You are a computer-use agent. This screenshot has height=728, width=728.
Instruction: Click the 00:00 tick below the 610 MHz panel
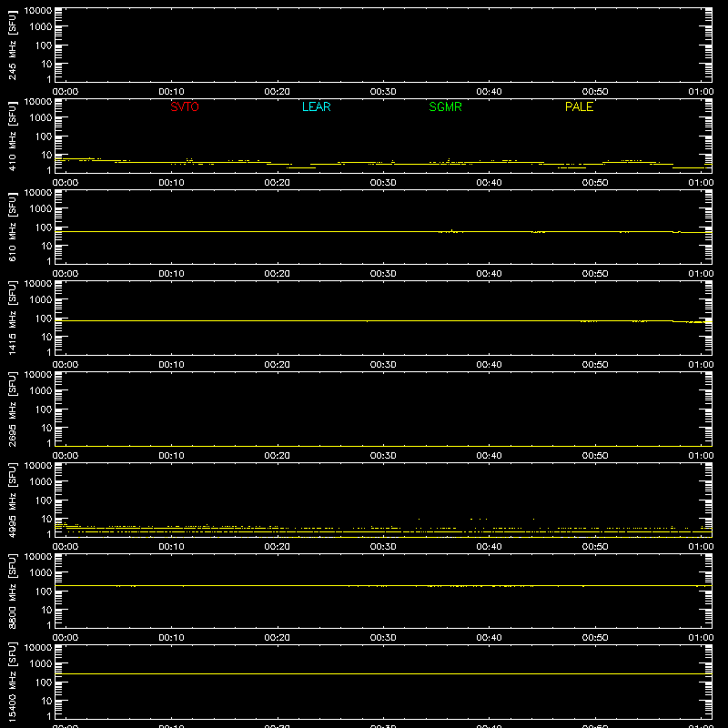(x=66, y=274)
